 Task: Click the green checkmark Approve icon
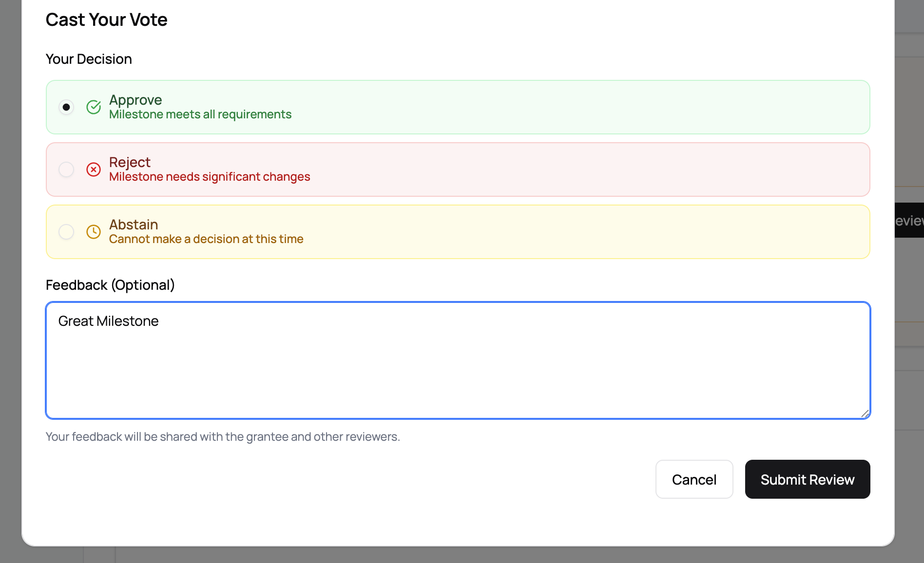click(94, 107)
